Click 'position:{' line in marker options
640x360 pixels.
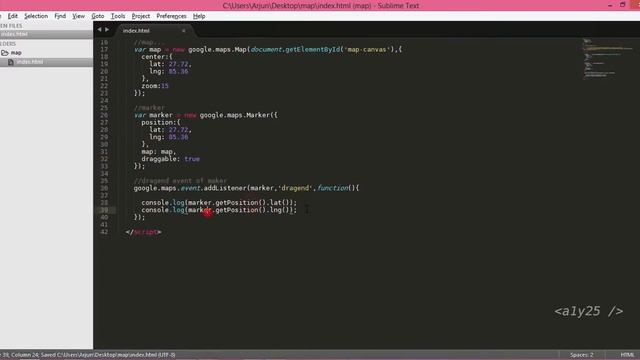(161, 122)
